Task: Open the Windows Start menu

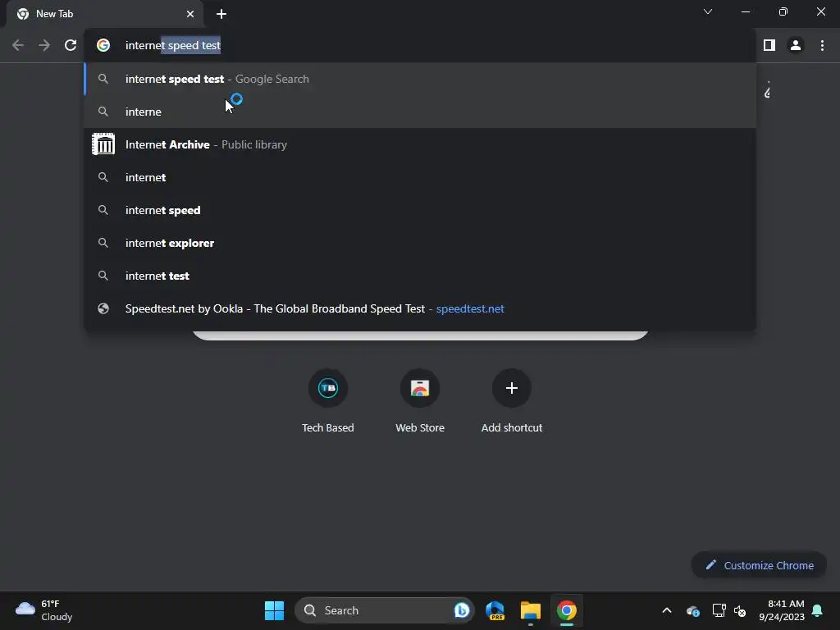Action: (x=274, y=610)
